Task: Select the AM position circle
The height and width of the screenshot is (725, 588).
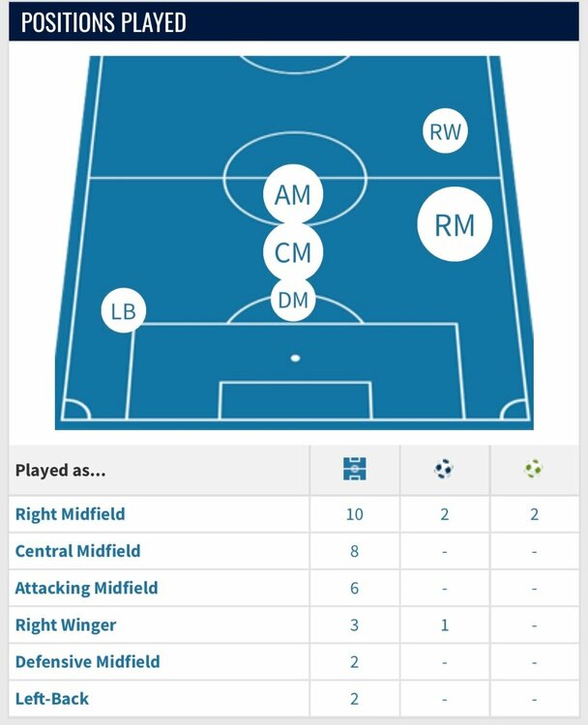Action: (x=292, y=195)
